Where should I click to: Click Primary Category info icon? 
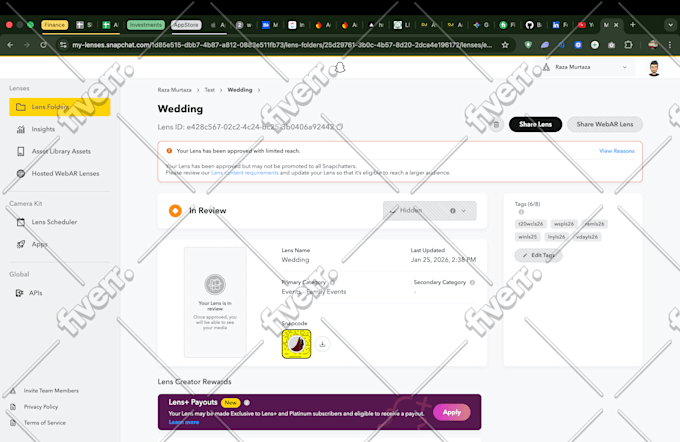[333, 282]
